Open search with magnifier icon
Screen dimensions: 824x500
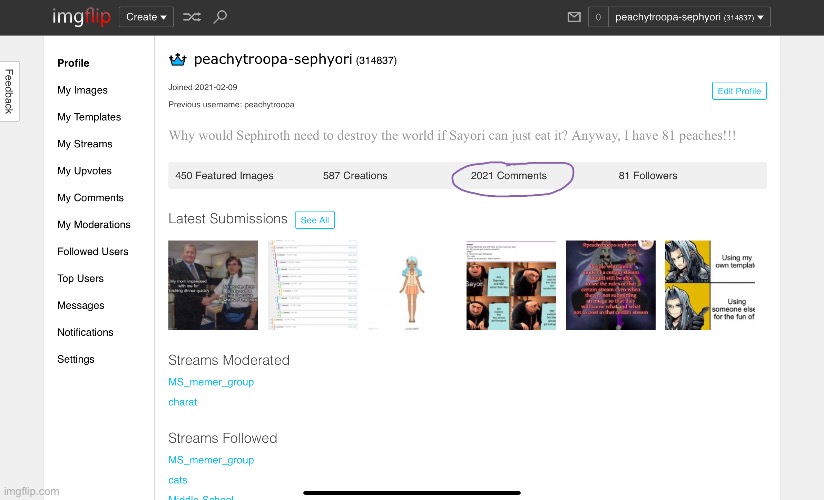tap(220, 17)
